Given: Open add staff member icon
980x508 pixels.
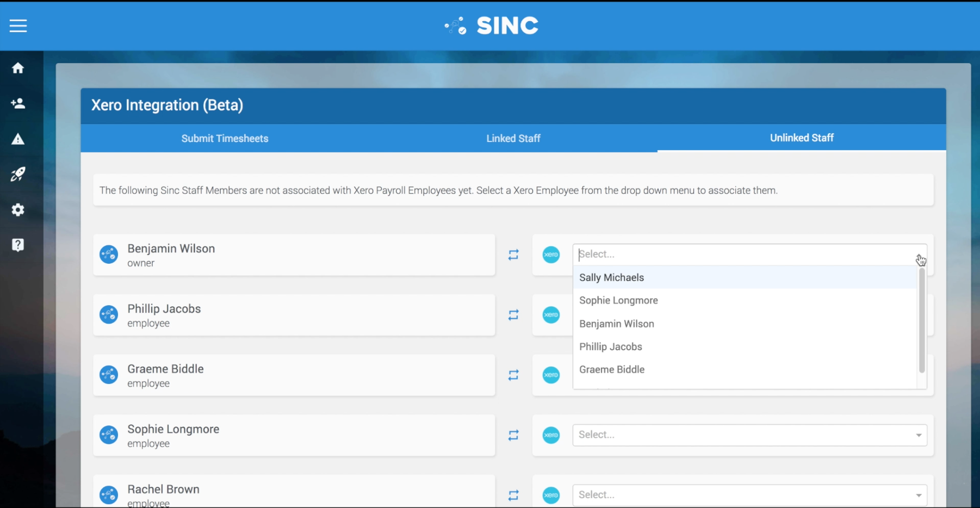Looking at the screenshot, I should [x=18, y=103].
